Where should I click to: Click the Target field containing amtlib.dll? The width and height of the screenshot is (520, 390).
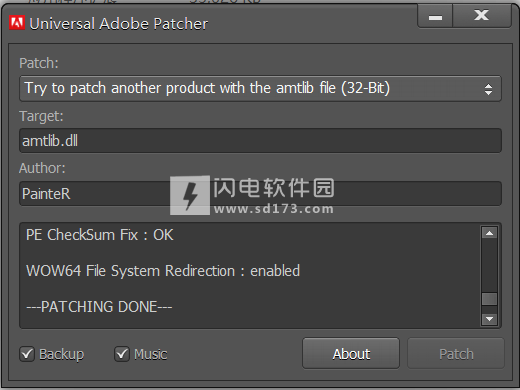[260, 141]
